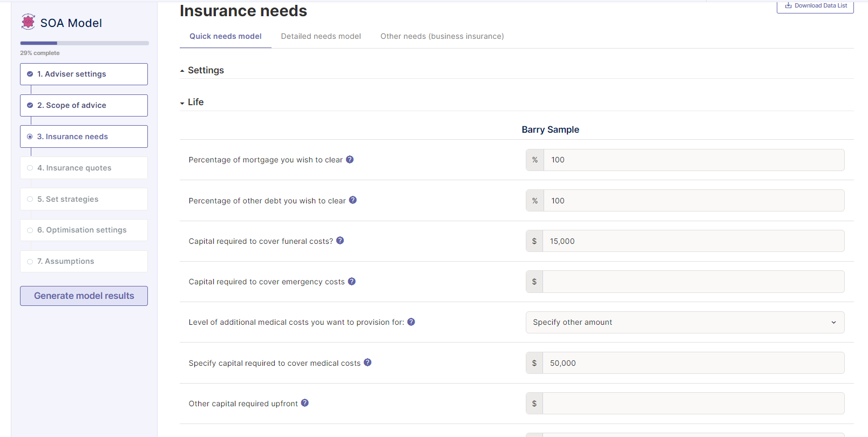
Task: Open Other needs (business insurance) tab
Action: point(442,36)
